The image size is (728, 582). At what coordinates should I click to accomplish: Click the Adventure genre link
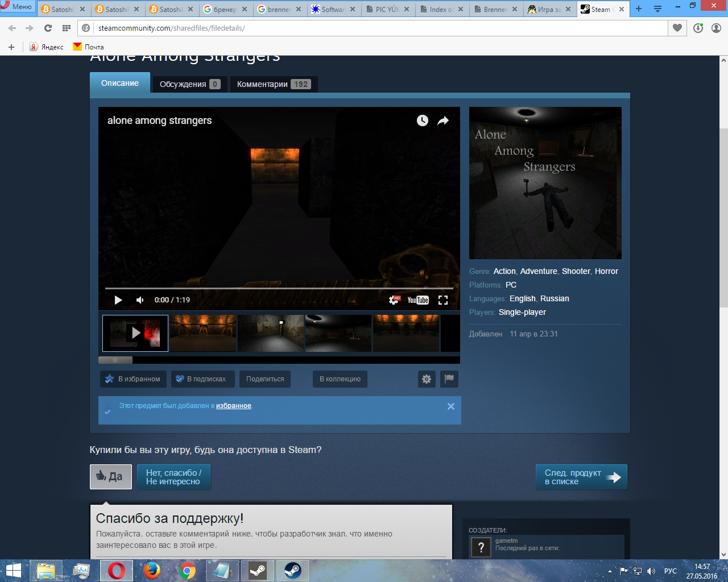click(539, 271)
